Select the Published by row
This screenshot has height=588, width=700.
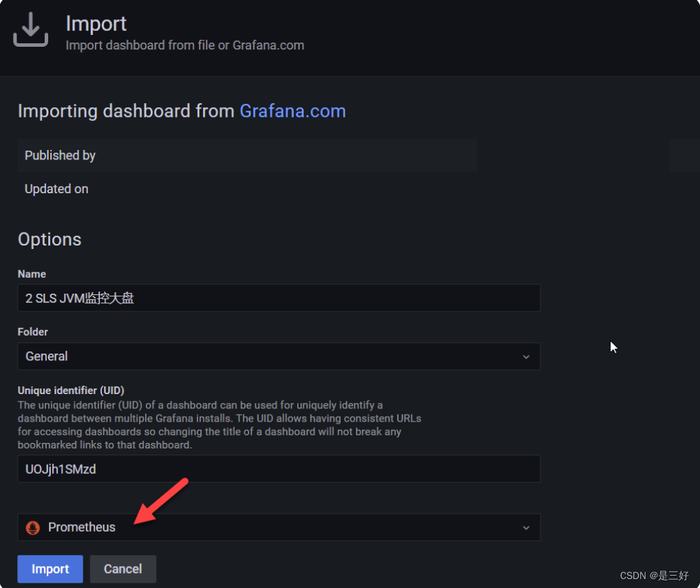pyautogui.click(x=247, y=155)
